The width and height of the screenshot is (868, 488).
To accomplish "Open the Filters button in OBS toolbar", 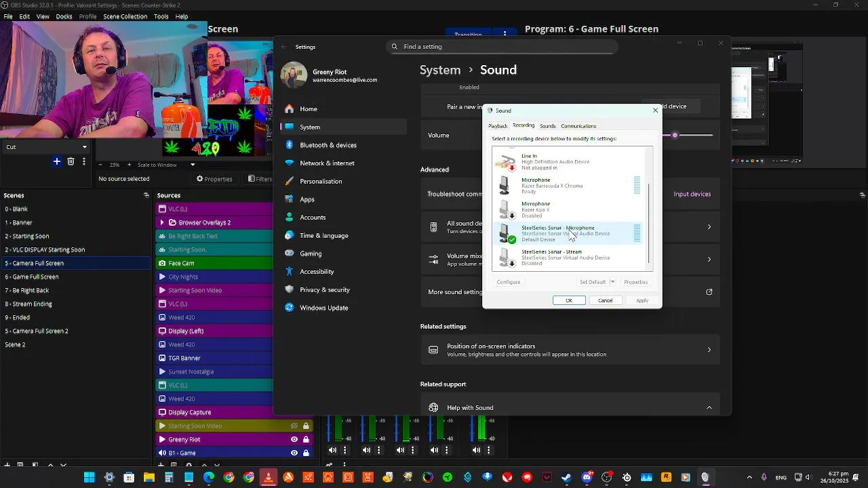I will coord(260,179).
